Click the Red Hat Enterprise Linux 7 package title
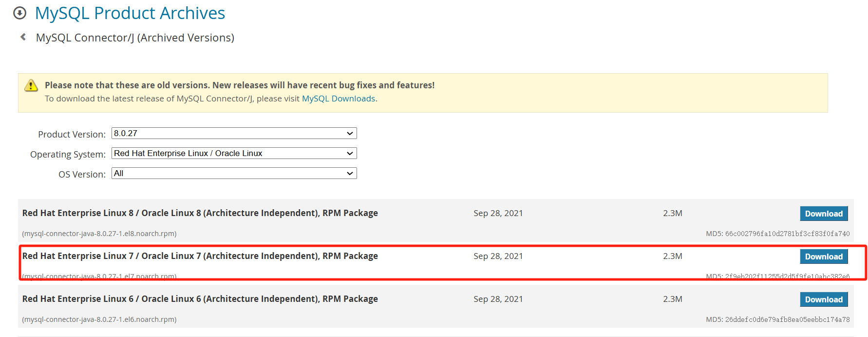This screenshot has height=337, width=868. [x=200, y=256]
